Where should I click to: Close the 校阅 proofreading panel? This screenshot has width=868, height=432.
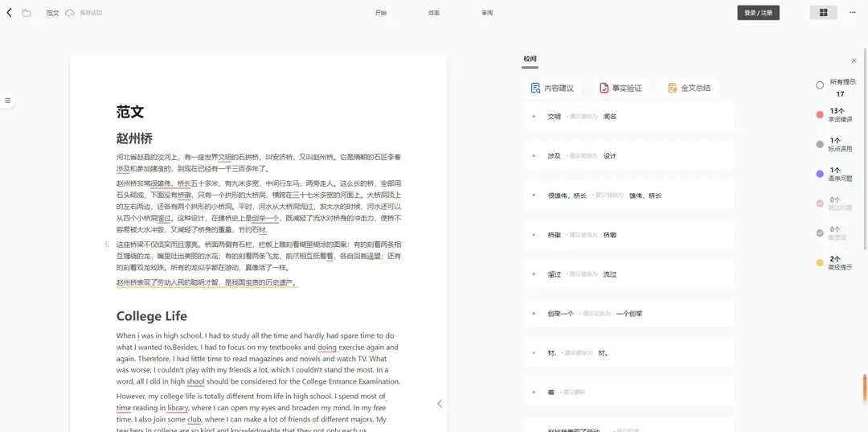(854, 60)
